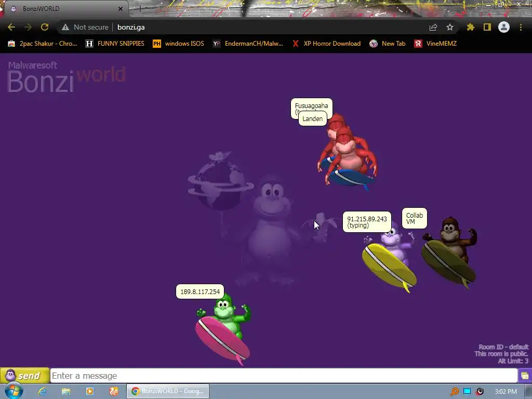
Task: Share this page icon
Action: [433, 27]
